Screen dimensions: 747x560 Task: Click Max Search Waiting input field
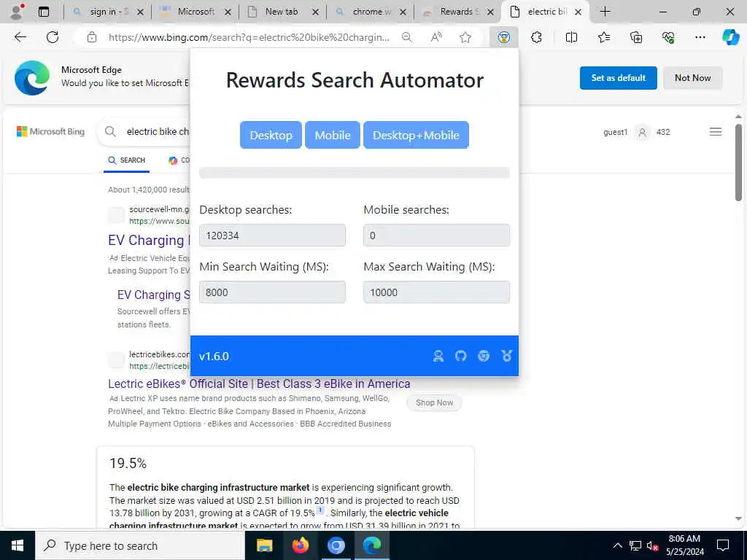pos(436,292)
